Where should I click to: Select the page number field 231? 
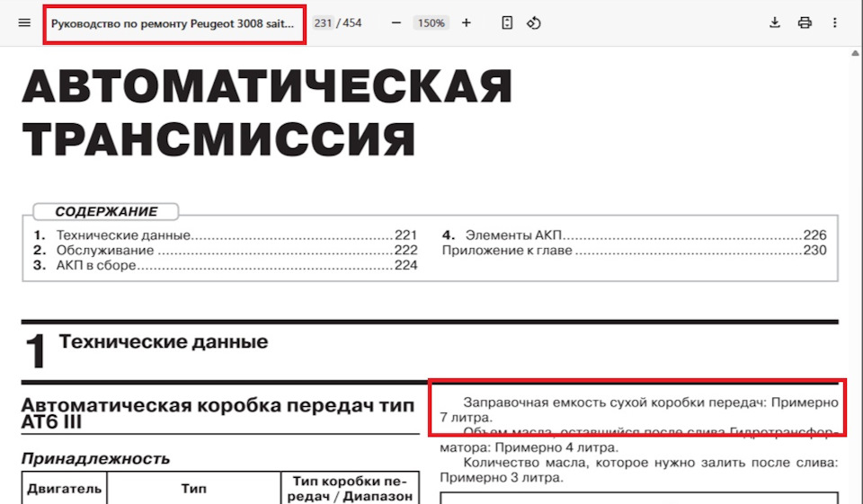pyautogui.click(x=323, y=23)
